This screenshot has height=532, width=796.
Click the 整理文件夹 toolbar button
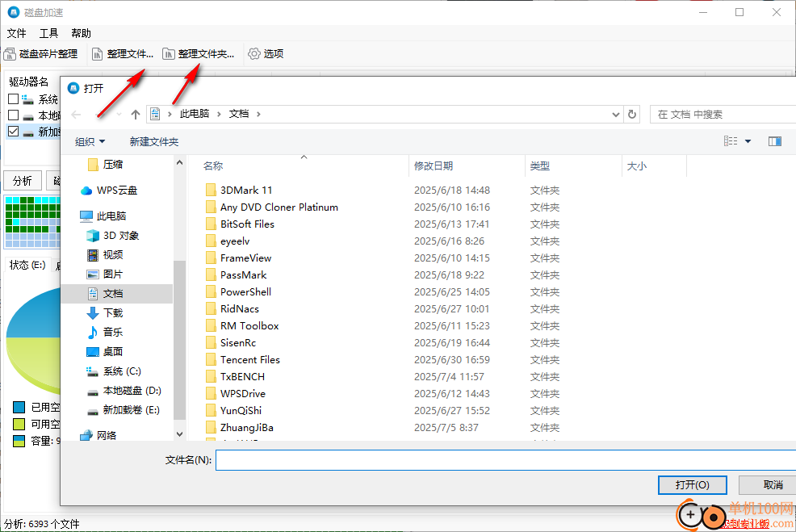pos(199,54)
